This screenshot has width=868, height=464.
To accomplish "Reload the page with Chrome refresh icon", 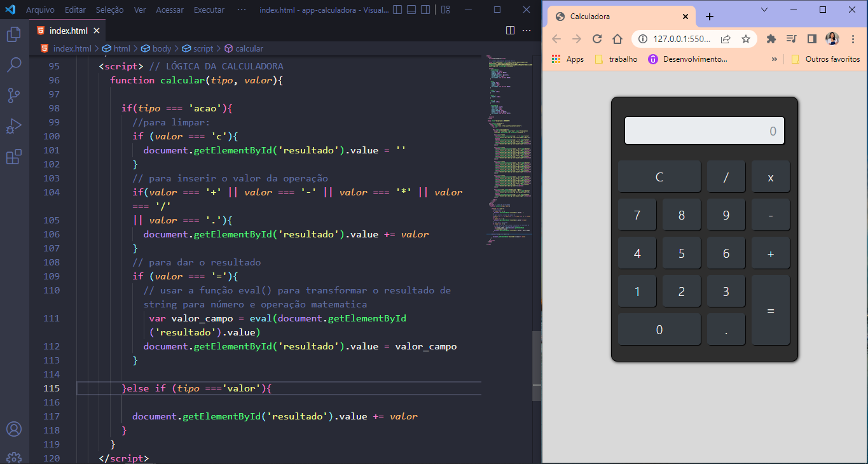I will [x=596, y=38].
